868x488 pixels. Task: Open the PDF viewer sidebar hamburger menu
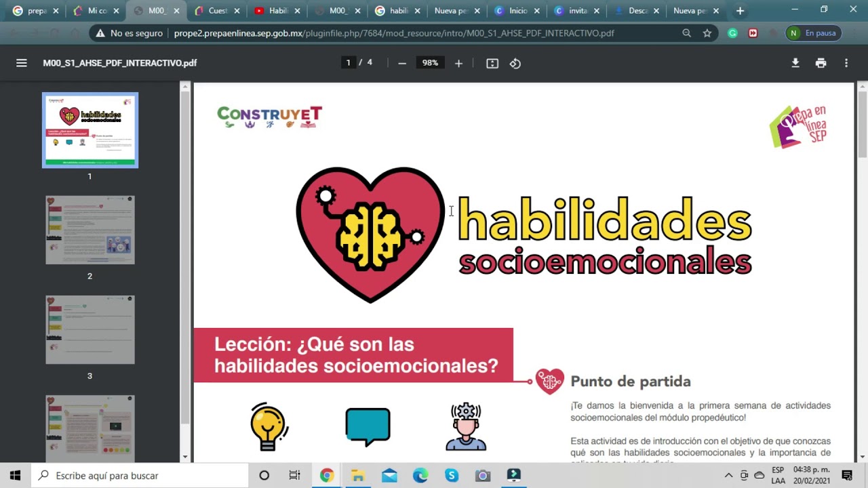coord(22,63)
